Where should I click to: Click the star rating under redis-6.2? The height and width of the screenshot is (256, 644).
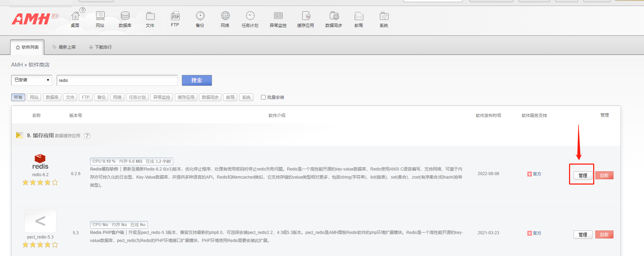(40, 182)
